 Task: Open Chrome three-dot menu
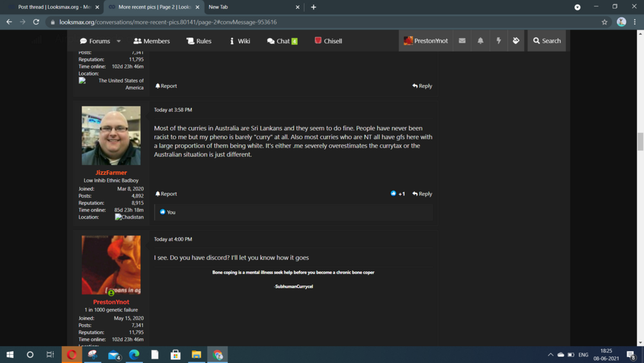pyautogui.click(x=635, y=22)
